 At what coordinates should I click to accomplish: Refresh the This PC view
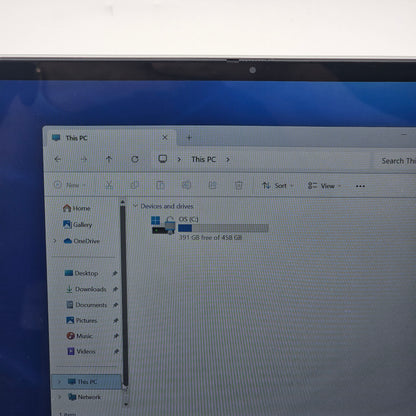tap(135, 159)
